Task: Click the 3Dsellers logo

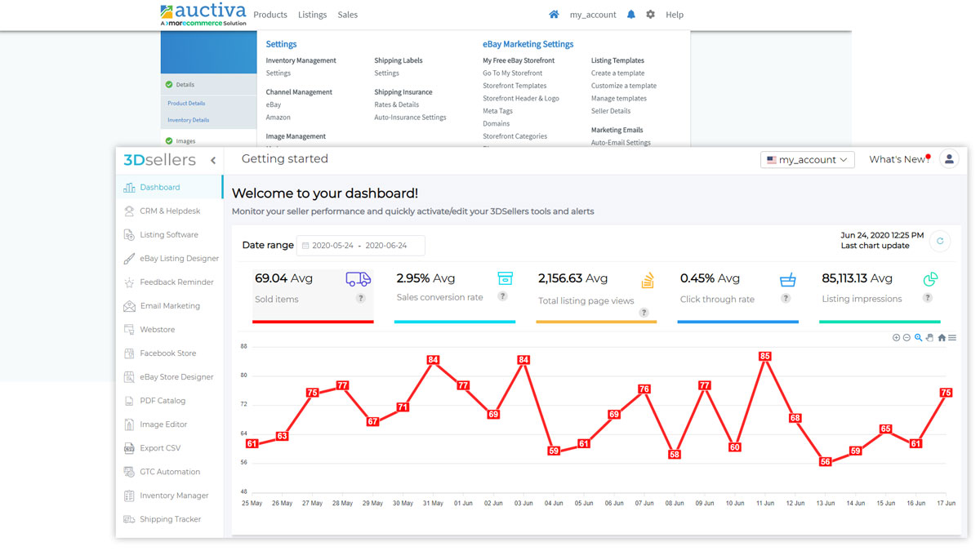Action: tap(159, 160)
